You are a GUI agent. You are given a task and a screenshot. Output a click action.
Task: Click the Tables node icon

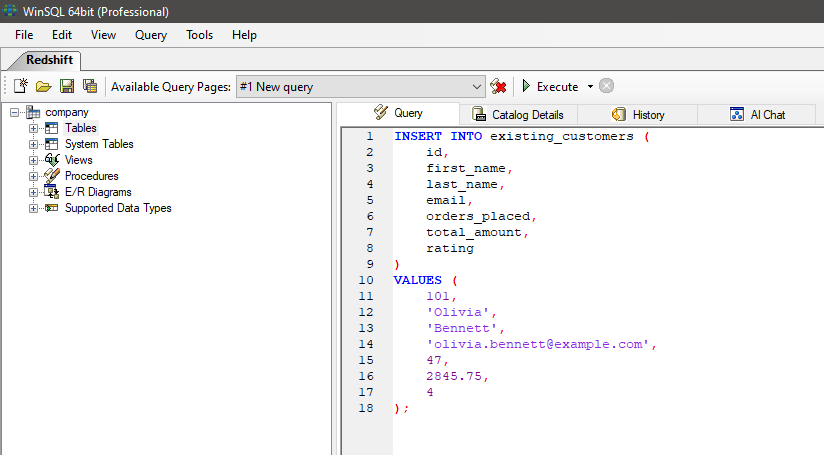(x=52, y=128)
